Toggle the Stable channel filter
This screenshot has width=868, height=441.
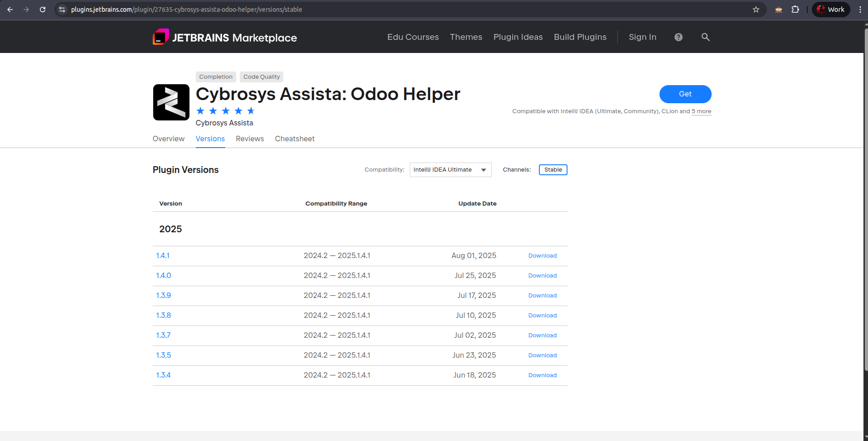[x=553, y=170]
